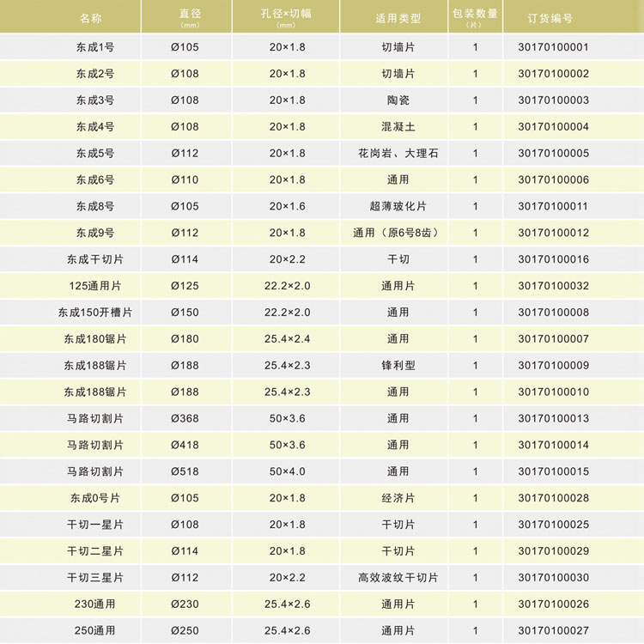Viewport: 644px width, 644px height.
Task: Select the 高效波纹干切片 type cell
Action: click(398, 578)
